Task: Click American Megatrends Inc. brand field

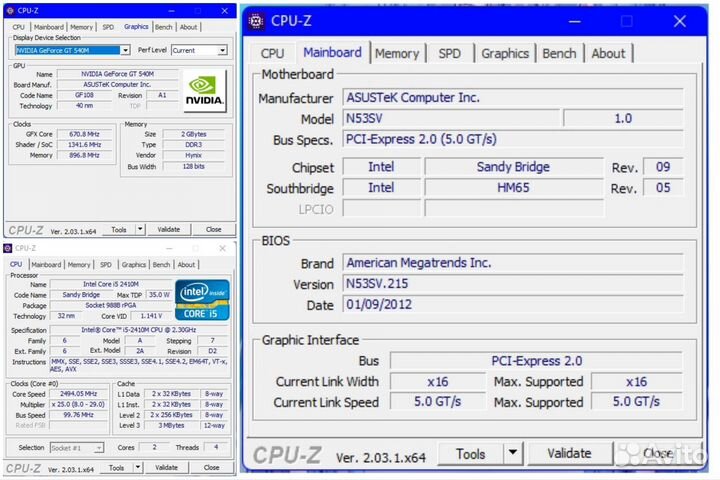Action: point(513,263)
